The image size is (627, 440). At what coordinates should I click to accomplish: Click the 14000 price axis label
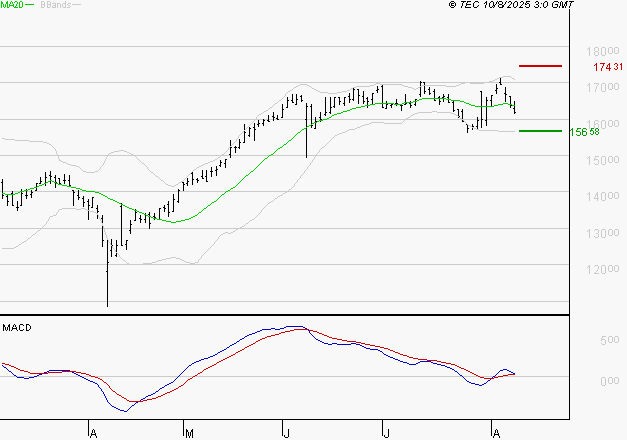click(603, 196)
